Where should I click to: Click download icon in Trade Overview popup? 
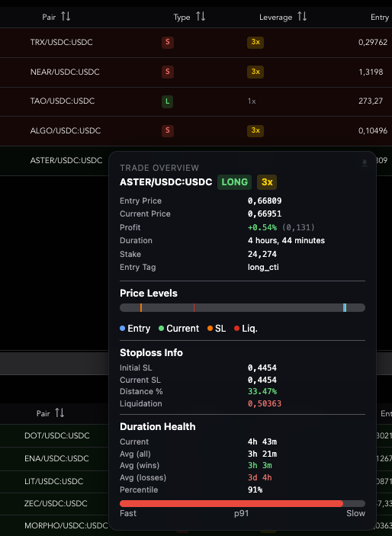(365, 163)
